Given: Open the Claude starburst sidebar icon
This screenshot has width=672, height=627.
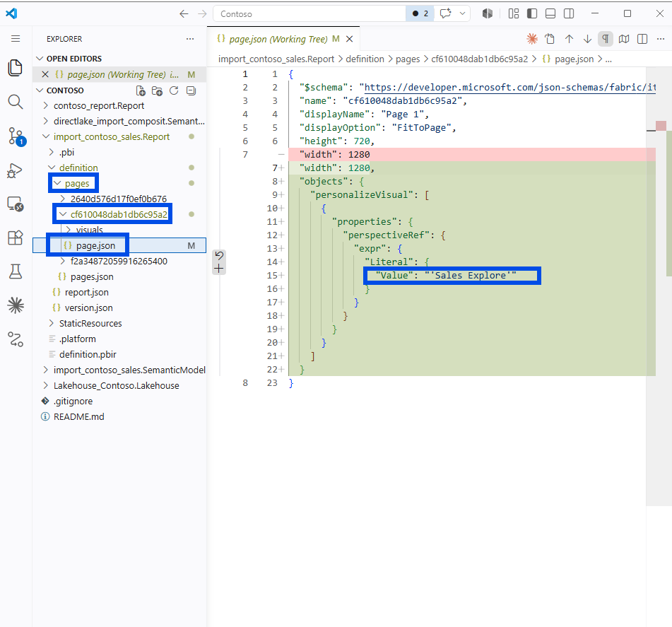Looking at the screenshot, I should tap(16, 305).
